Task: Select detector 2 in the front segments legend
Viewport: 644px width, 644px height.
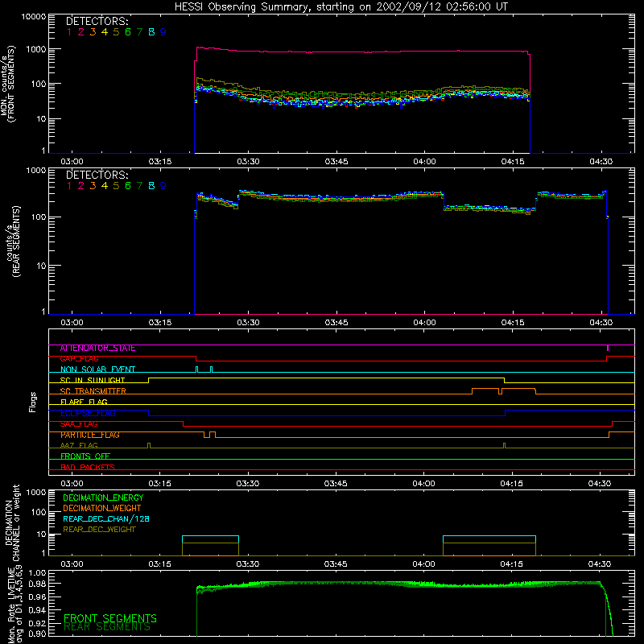Action: pyautogui.click(x=81, y=32)
